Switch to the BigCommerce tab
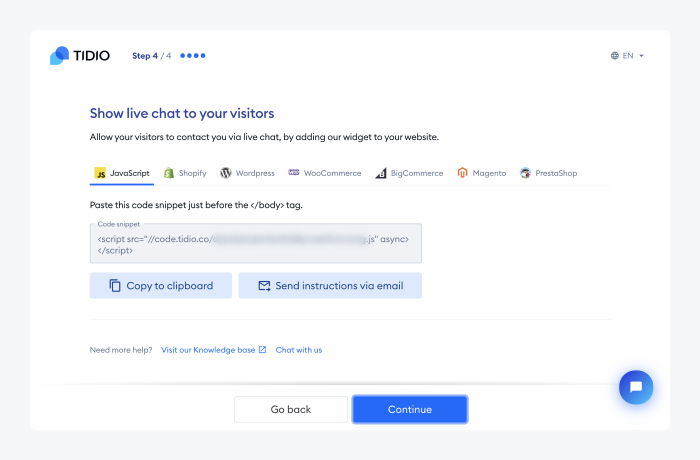The width and height of the screenshot is (700, 460). coord(409,173)
